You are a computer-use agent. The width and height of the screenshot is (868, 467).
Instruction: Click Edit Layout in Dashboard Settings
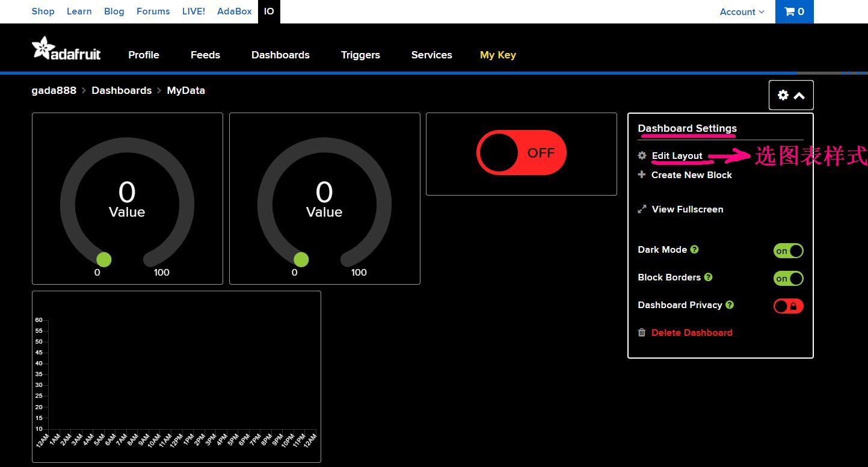(x=677, y=156)
